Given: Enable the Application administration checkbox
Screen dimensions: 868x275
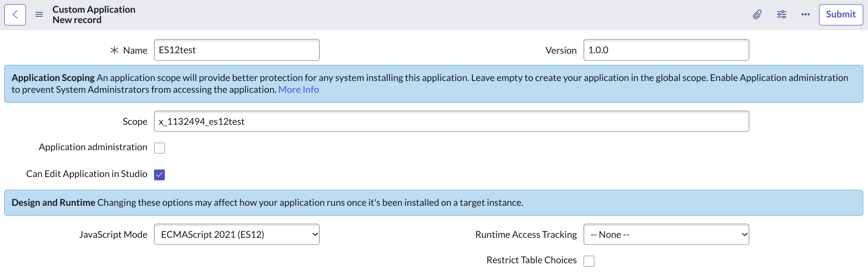Looking at the screenshot, I should click(x=160, y=148).
